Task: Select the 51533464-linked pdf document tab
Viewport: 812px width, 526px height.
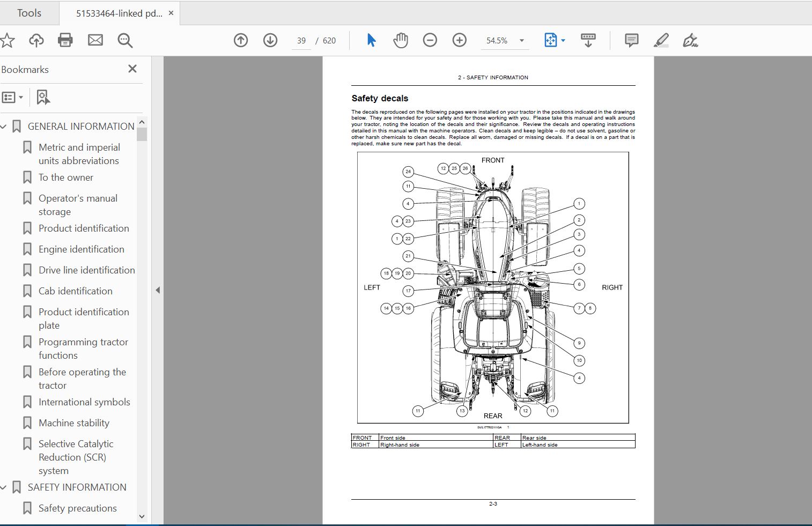Action: pyautogui.click(x=119, y=13)
